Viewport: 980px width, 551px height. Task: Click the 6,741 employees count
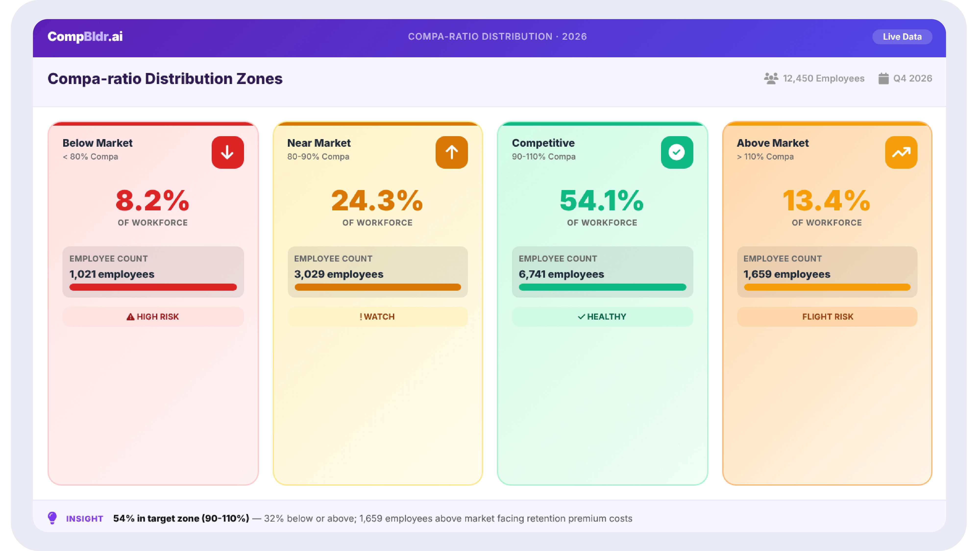(561, 274)
